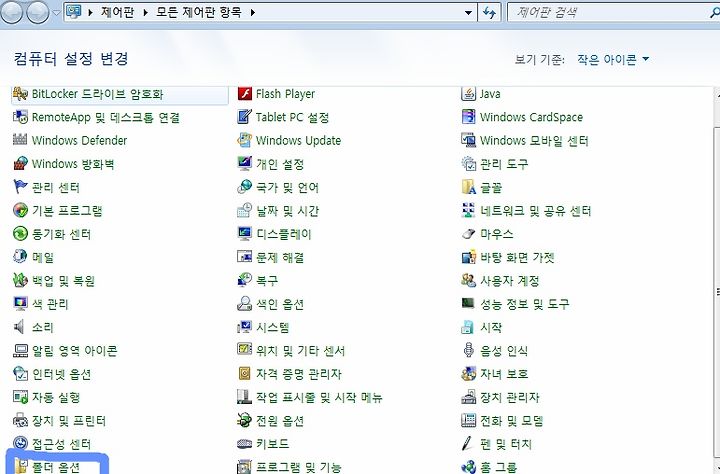Open the 작업 표시줄 및 시작 메뉴 link
This screenshot has width=720, height=474.
319,397
